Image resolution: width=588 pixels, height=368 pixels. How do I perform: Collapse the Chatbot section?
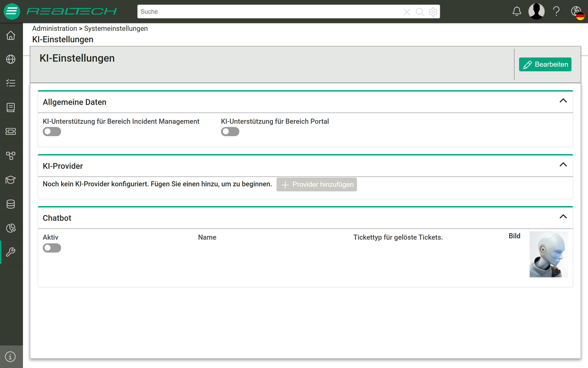pos(563,216)
